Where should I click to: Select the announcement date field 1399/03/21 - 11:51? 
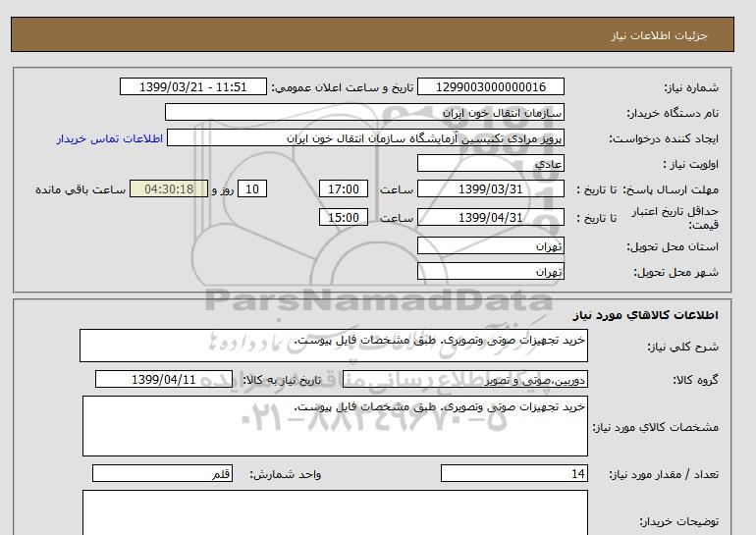192,86
